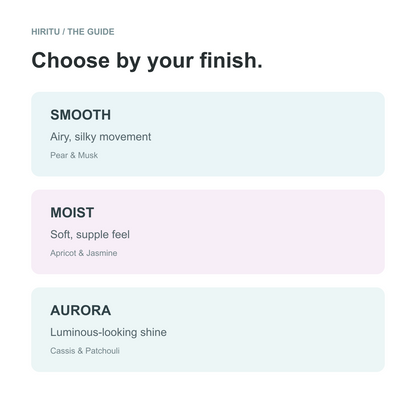416x416 pixels.
Task: Open the MOIST finish card
Action: tap(208, 232)
